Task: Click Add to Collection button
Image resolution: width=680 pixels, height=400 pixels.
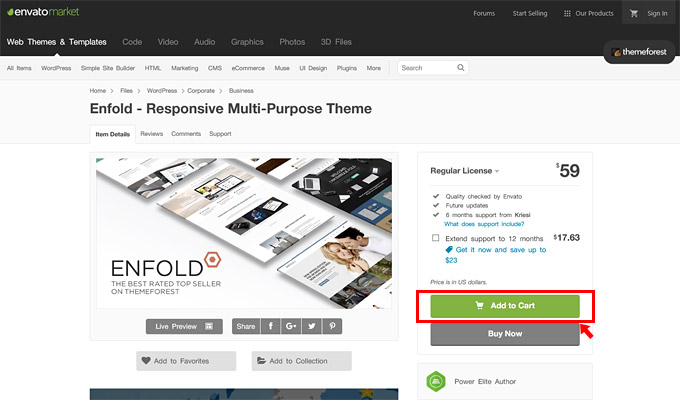Action: click(301, 361)
